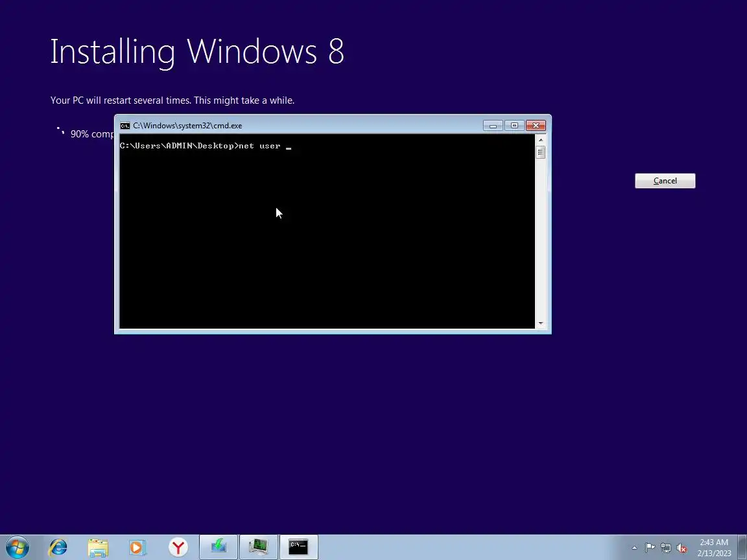The image size is (747, 560).
Task: Click the Show desktop strip
Action: [x=743, y=547]
